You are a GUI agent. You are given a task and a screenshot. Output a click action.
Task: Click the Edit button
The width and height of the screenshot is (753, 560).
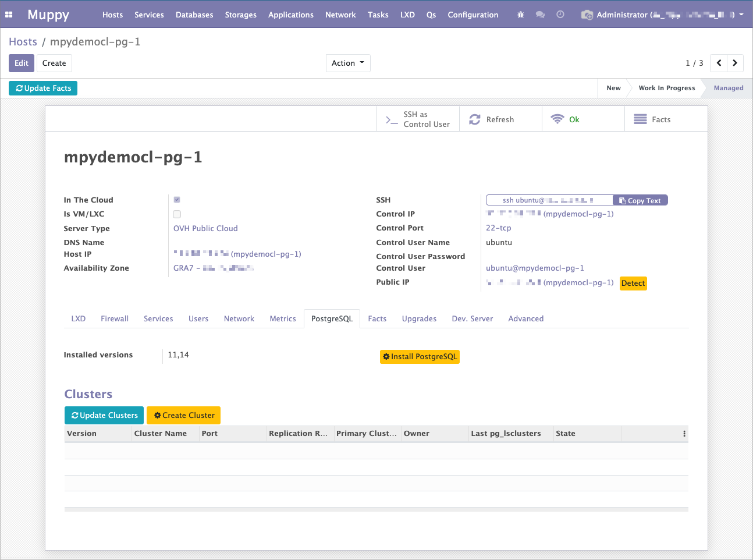[22, 63]
